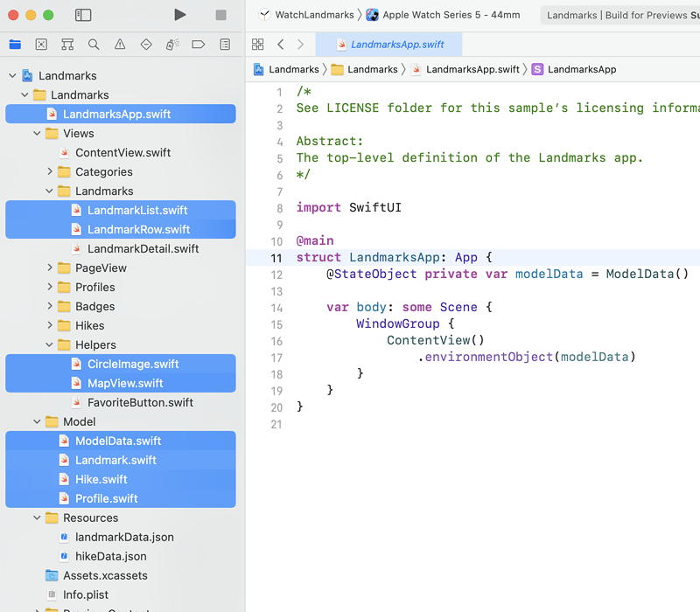The height and width of the screenshot is (612, 700).
Task: Go forward in editor history
Action: click(300, 45)
